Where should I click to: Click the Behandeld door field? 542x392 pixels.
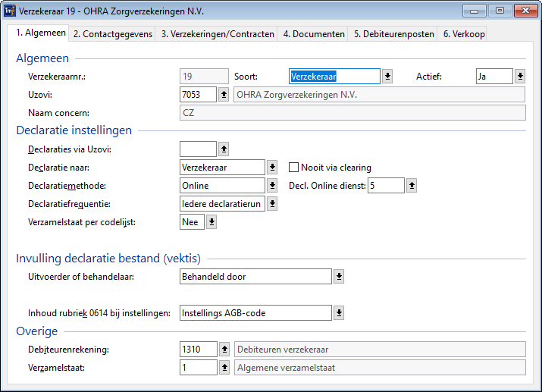(x=255, y=277)
